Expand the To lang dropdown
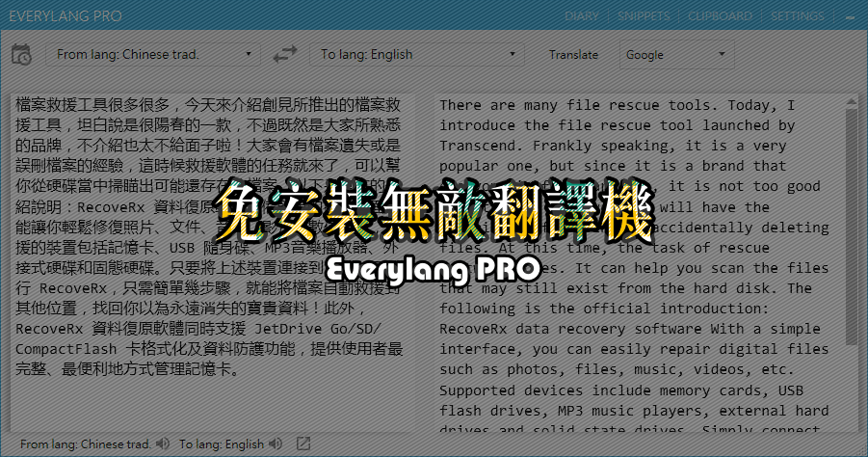868x457 pixels. [x=418, y=54]
